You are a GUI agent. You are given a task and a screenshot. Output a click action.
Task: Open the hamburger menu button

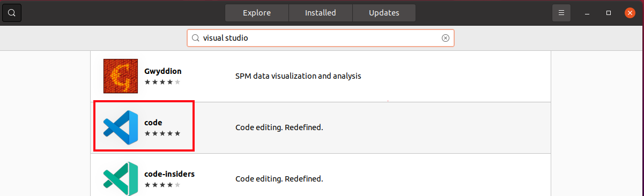click(x=561, y=12)
